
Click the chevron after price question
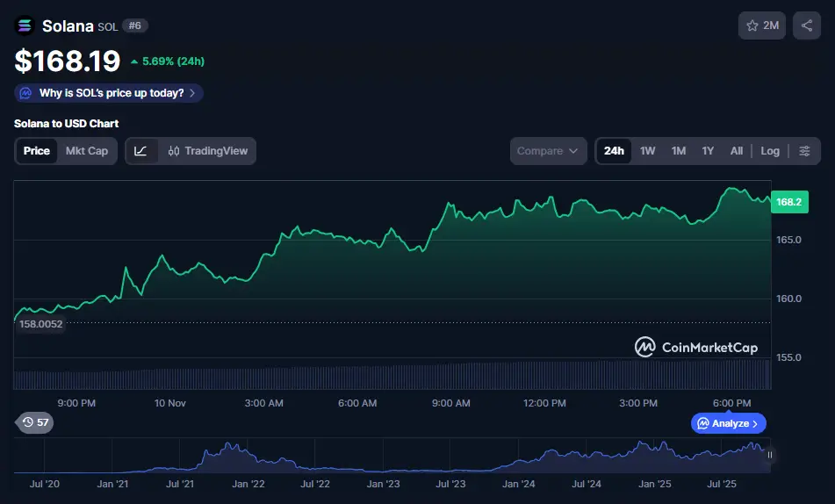point(192,93)
